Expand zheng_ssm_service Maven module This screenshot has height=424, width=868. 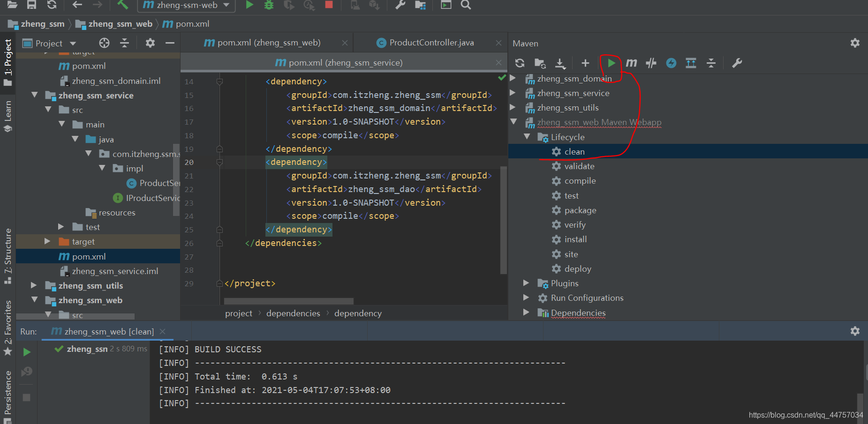pos(513,93)
